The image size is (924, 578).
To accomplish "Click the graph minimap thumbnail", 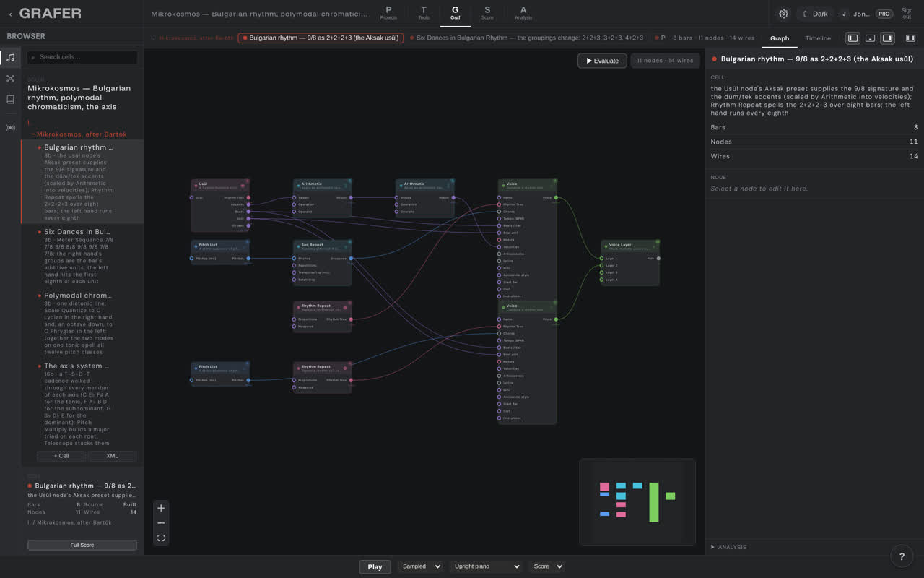I will 637,502.
